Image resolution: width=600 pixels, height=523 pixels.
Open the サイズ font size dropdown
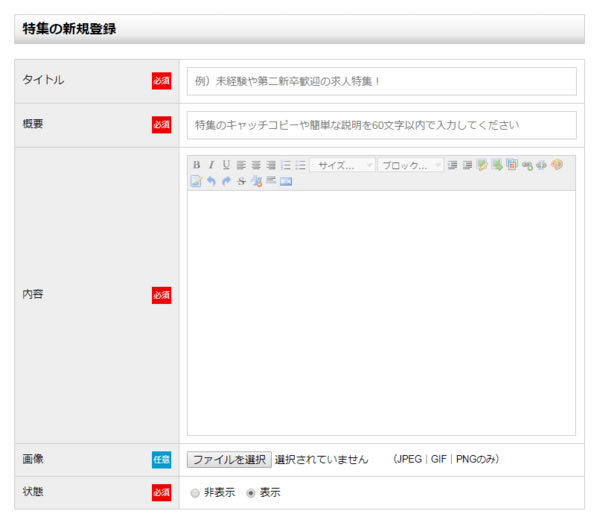pyautogui.click(x=342, y=165)
